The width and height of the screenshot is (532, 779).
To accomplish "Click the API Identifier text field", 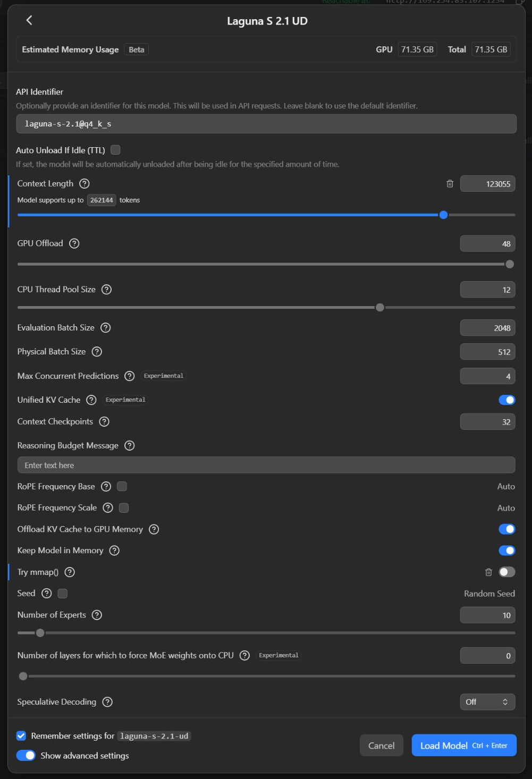I will pos(266,124).
